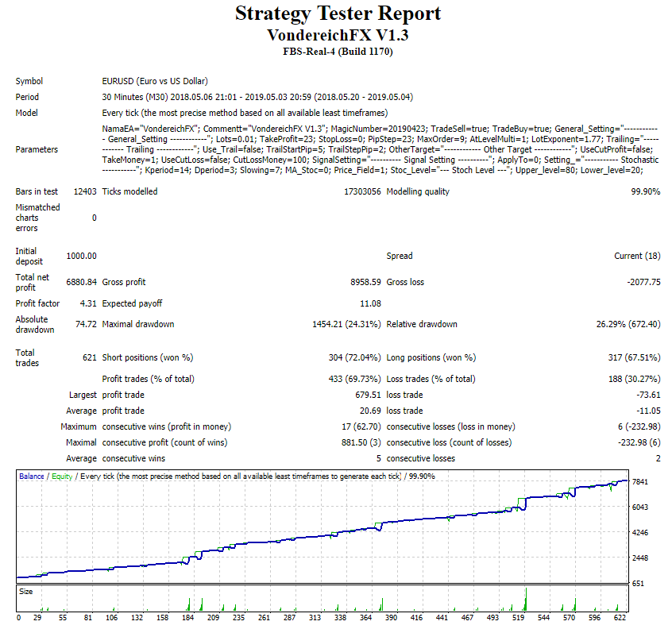Select the Spread value "Current (18)"
Image resolution: width=672 pixels, height=629 pixels.
click(x=637, y=256)
